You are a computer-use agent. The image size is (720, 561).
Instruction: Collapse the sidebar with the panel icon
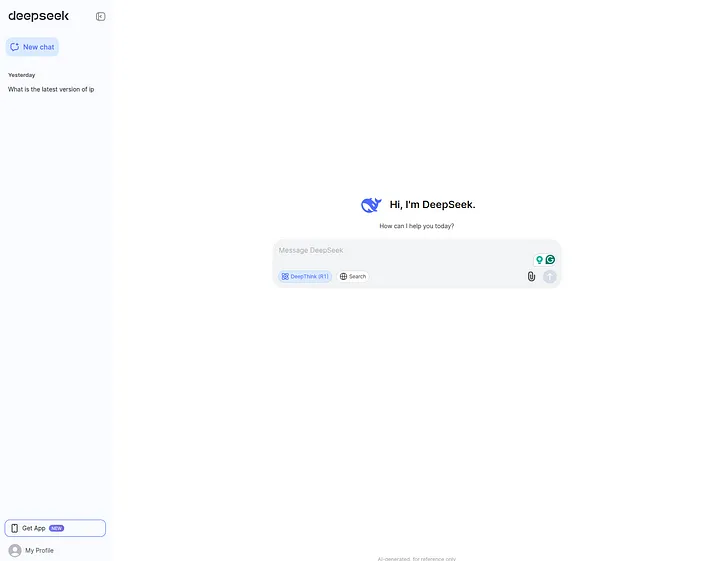point(100,17)
